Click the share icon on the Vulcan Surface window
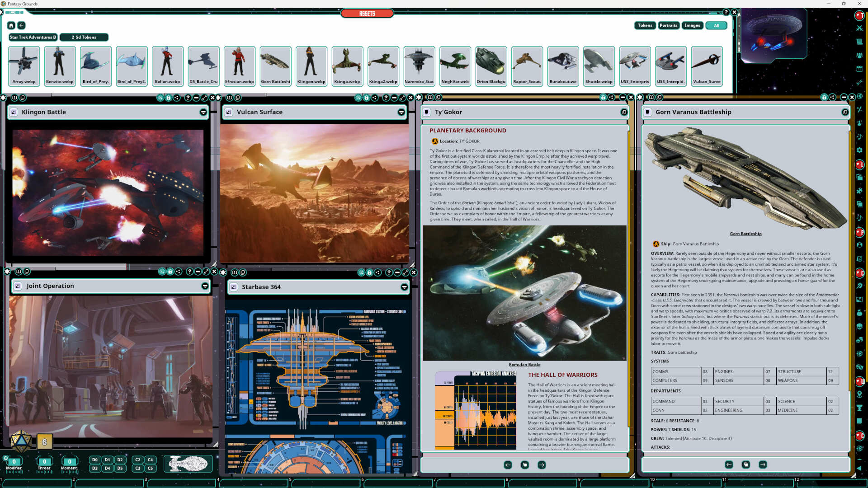The image size is (868, 488). point(374,98)
